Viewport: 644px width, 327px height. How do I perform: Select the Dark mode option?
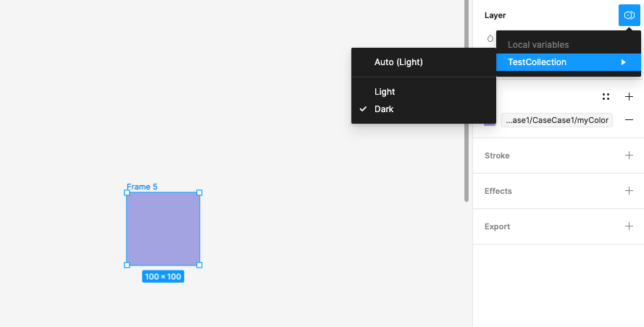(x=384, y=109)
